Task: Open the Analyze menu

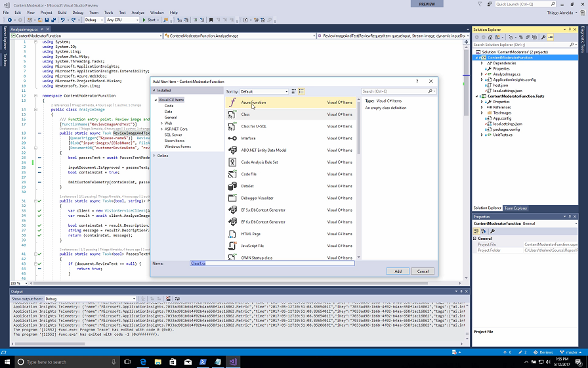Action: pos(138,12)
